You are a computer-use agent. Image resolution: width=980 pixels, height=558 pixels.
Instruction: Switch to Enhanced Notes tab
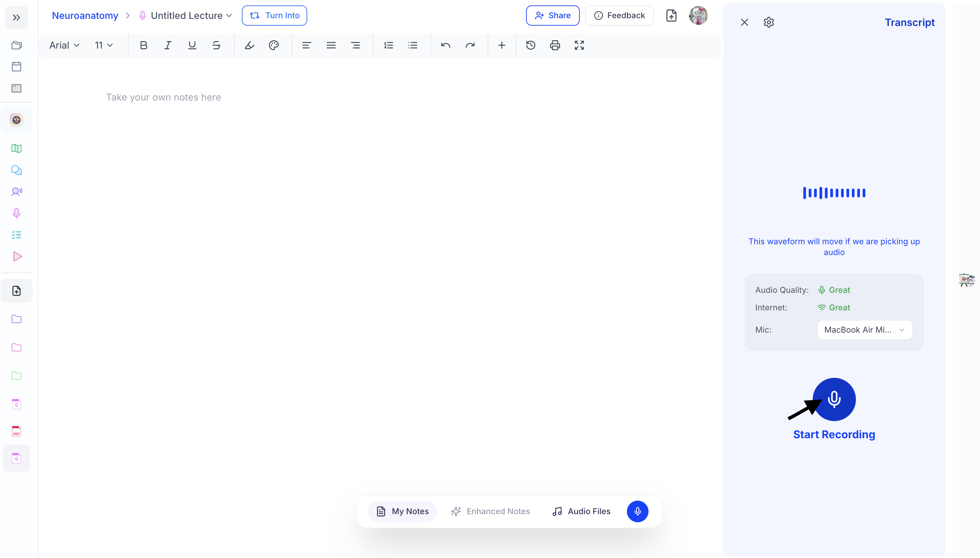[x=490, y=511]
